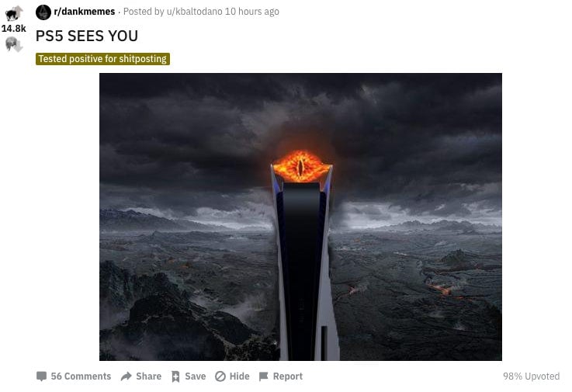Open the 56 Comments thread
572x392 pixels.
tap(81, 376)
